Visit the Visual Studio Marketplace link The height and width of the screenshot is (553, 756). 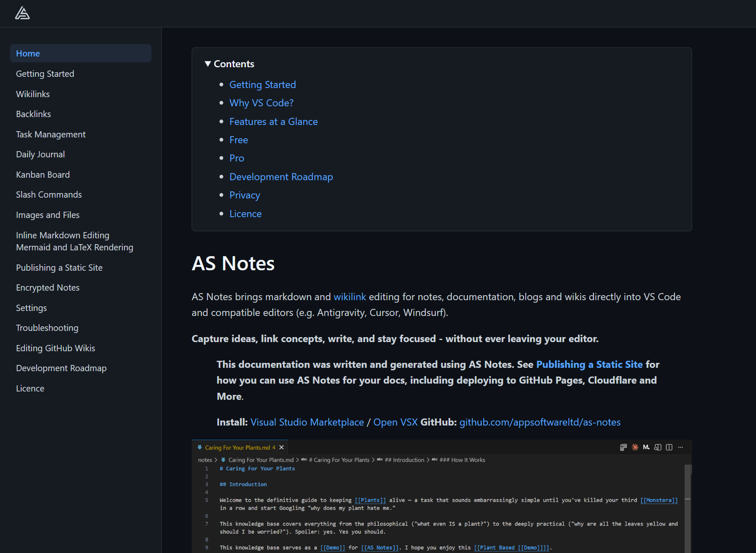(307, 422)
